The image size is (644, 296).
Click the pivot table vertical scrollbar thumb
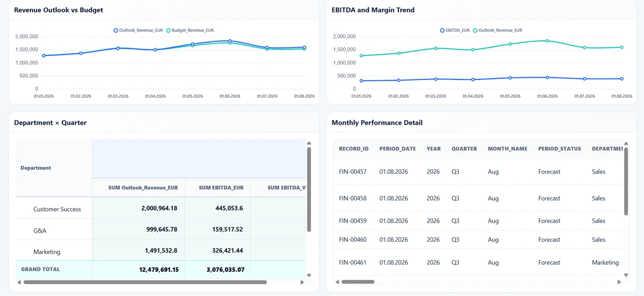tap(309, 190)
